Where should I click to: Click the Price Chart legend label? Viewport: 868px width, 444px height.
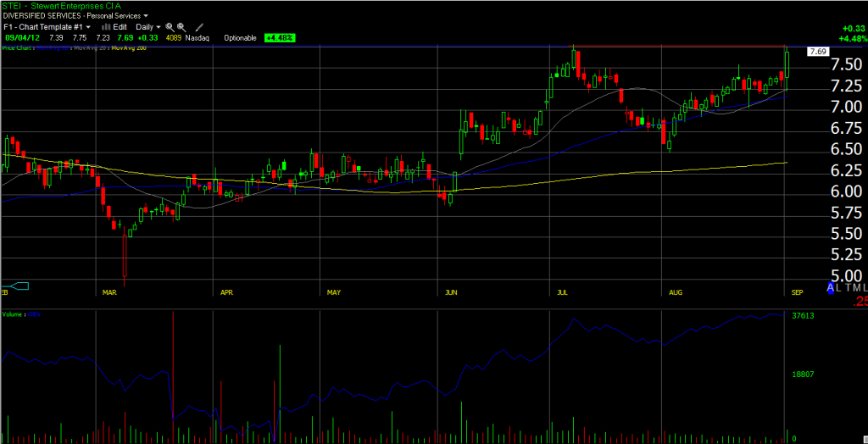[x=16, y=48]
